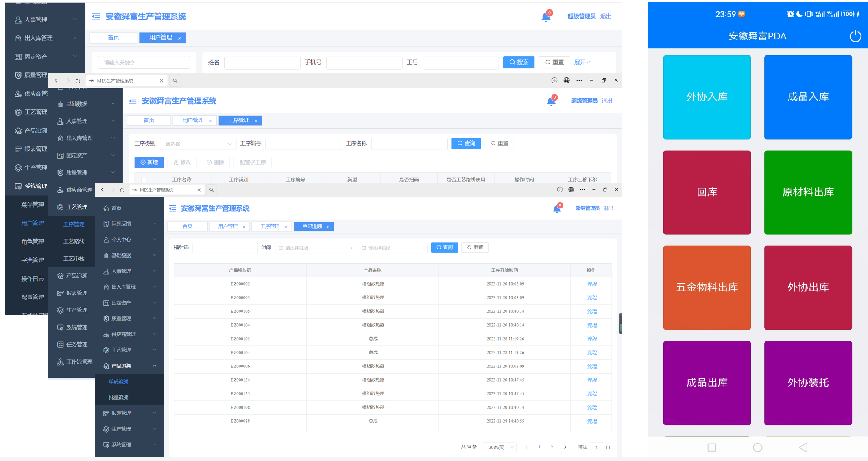Click the globe icon in bottom browser window
The width and height of the screenshot is (868, 461).
click(x=571, y=190)
